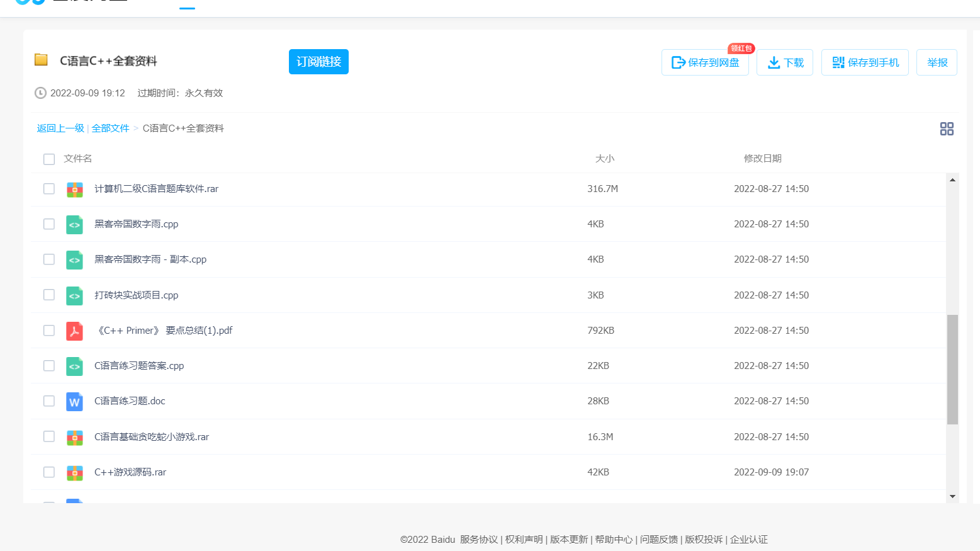Click the 订阅链接 button

318,62
